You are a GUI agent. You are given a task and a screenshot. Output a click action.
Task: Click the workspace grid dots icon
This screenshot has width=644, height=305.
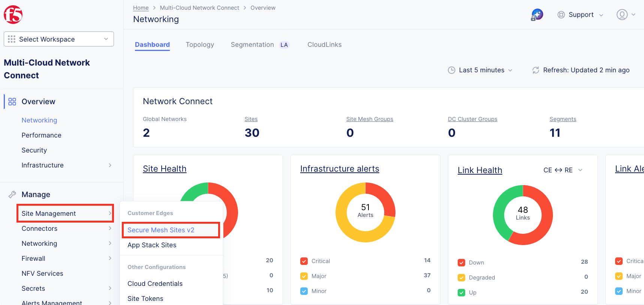tap(12, 39)
